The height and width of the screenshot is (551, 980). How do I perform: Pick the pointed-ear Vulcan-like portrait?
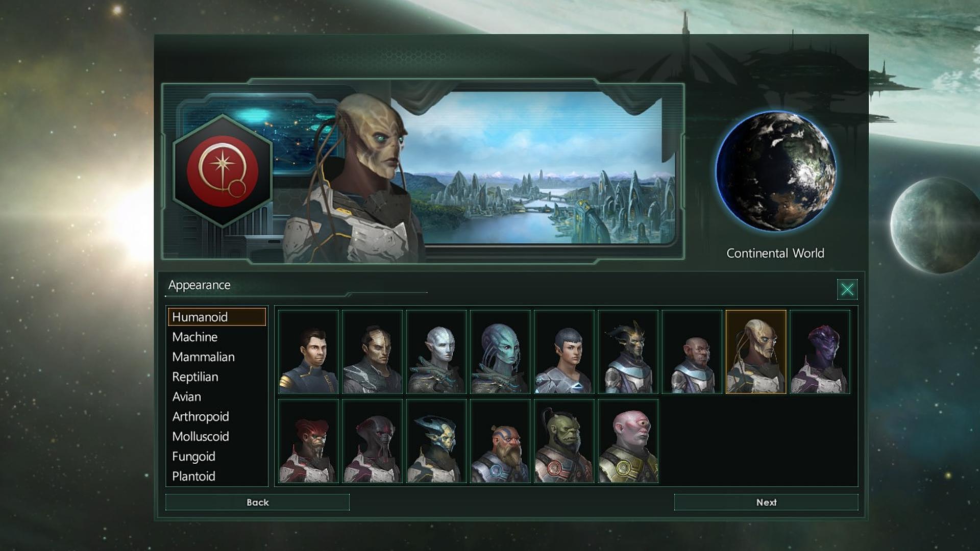click(x=564, y=352)
